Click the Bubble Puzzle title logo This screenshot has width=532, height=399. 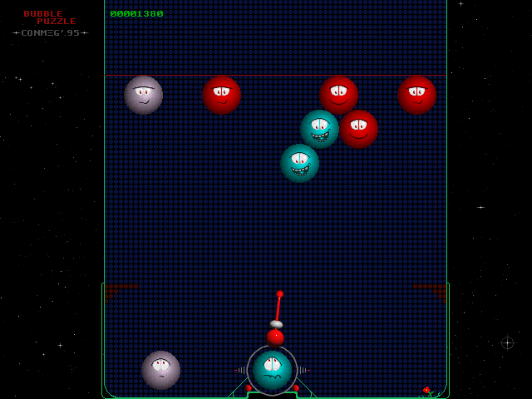50,17
